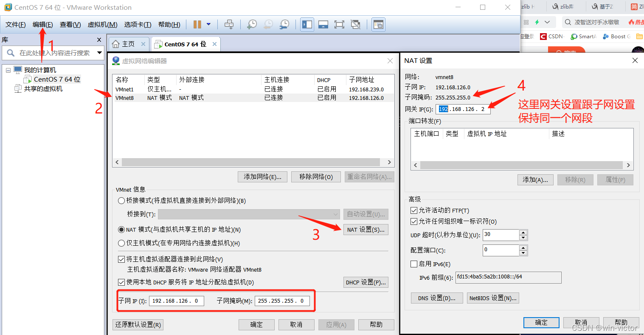Image resolution: width=644 pixels, height=335 pixels.
Task: Click the Unity mode toolbar icon
Action: point(356,25)
